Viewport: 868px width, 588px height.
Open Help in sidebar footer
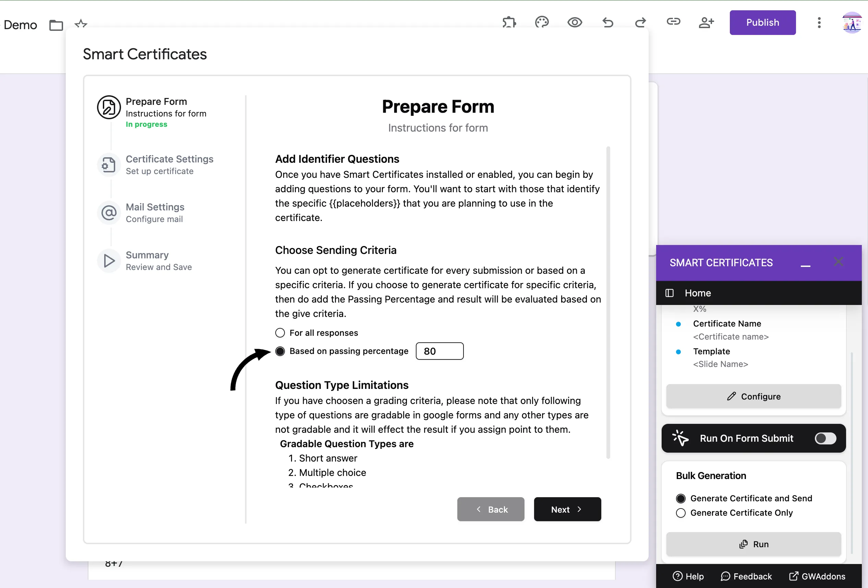pyautogui.click(x=688, y=576)
